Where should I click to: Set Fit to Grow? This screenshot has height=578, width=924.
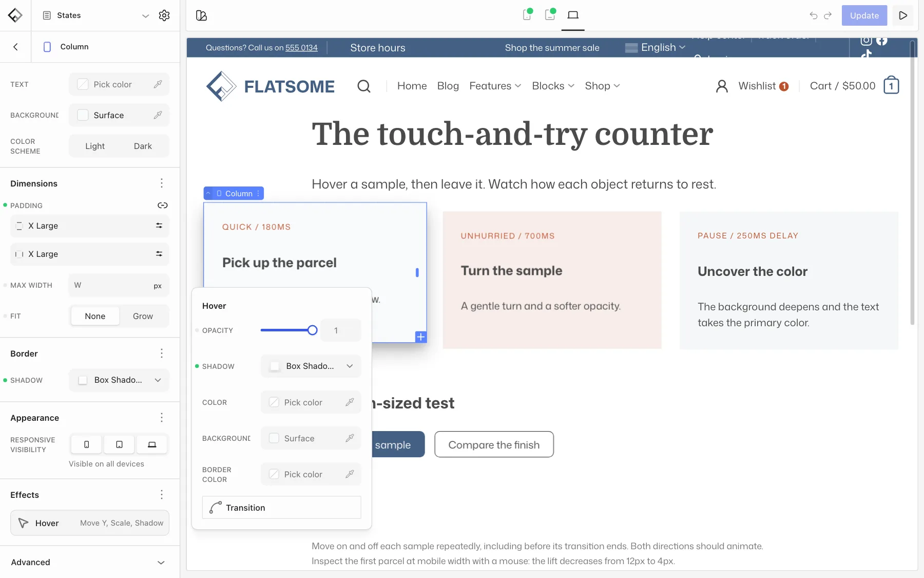coord(143,316)
